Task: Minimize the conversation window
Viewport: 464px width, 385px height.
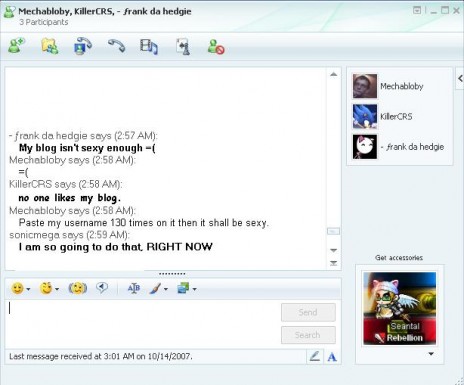Action: click(433, 11)
